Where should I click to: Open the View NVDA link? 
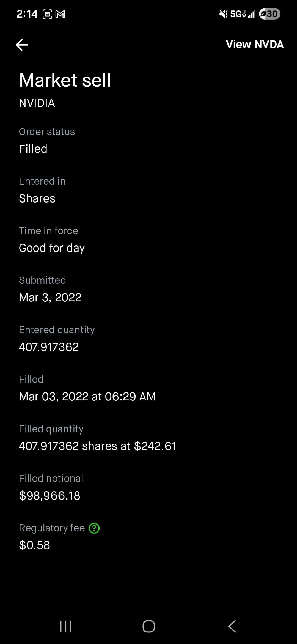[x=254, y=45]
